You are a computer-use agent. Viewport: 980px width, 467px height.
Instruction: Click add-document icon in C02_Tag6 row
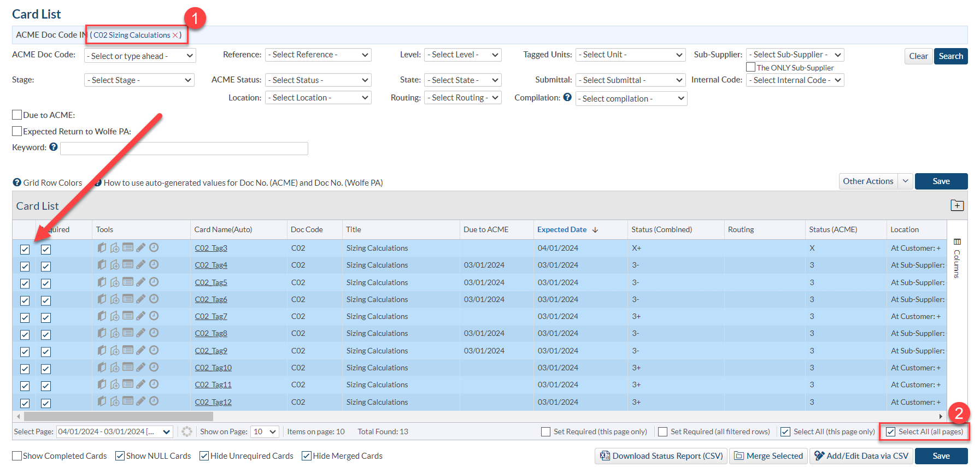coord(115,299)
